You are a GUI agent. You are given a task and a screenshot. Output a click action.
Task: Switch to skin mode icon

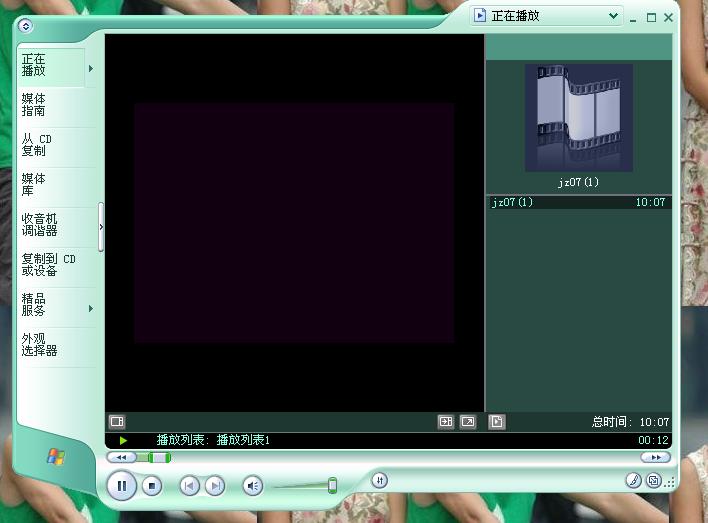pos(653,481)
